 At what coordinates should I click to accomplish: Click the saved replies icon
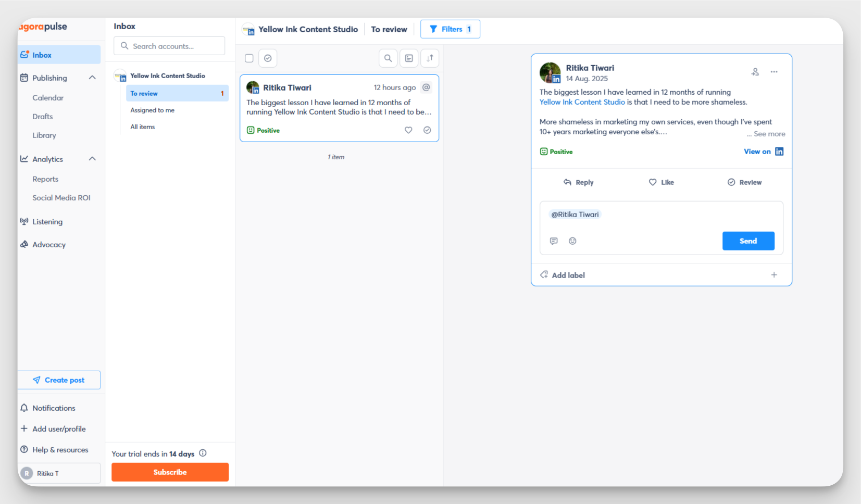(x=554, y=241)
